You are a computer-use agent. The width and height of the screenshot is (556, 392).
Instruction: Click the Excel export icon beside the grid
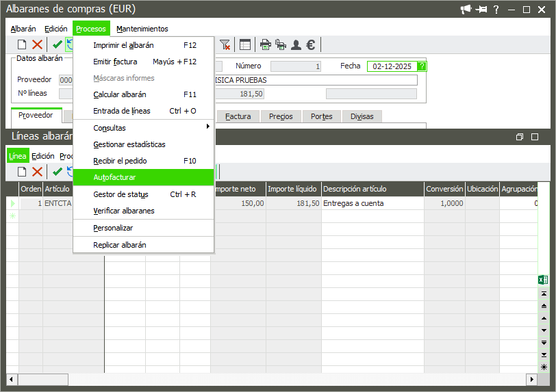coord(543,280)
